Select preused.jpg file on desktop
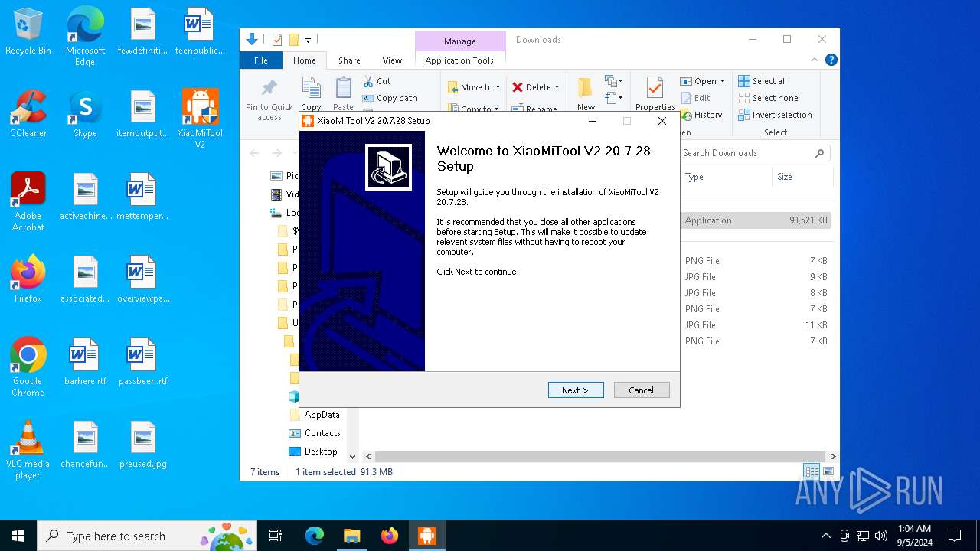Viewport: 980px width, 551px height. point(142,445)
